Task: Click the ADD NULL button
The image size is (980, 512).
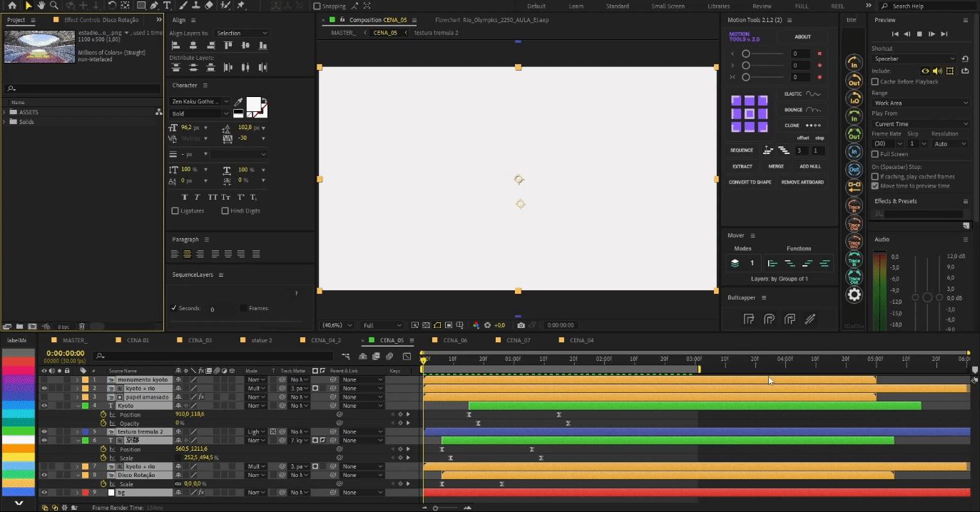Action: pyautogui.click(x=810, y=166)
